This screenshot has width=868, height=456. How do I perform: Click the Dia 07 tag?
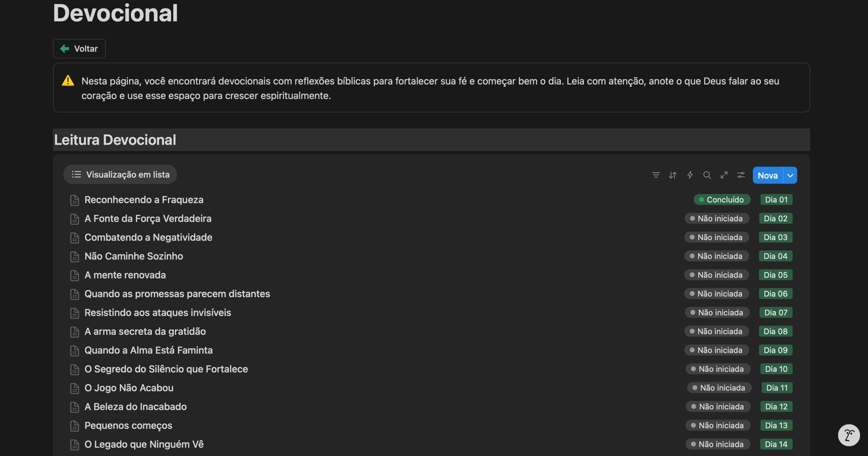tap(776, 313)
